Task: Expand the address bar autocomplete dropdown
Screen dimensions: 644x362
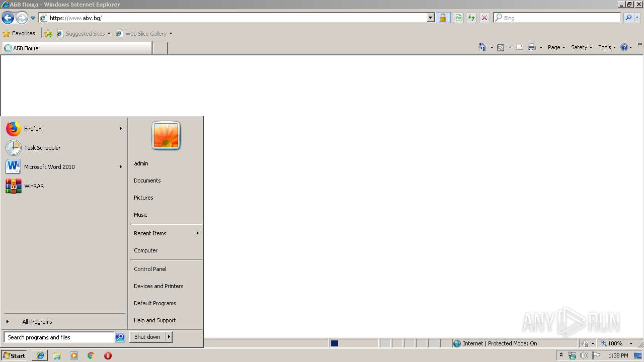Action: [x=431, y=18]
